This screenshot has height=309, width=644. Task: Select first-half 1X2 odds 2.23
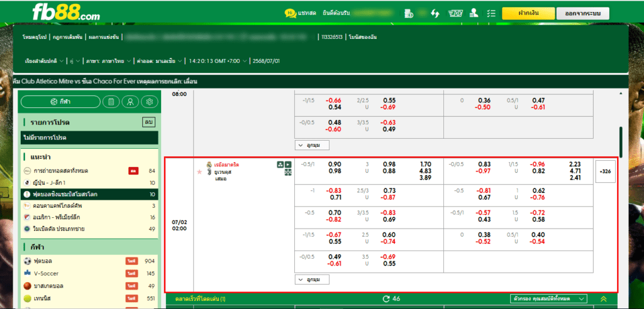coord(575,164)
